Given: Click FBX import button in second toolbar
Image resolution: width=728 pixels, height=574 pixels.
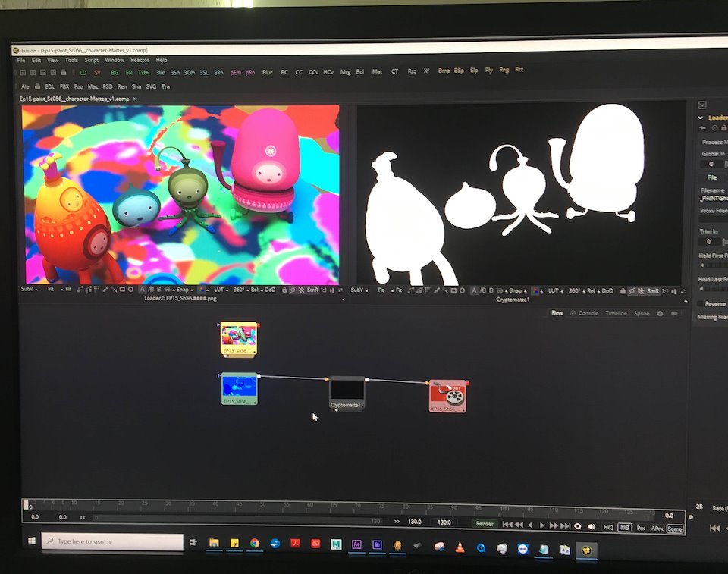Looking at the screenshot, I should coord(64,86).
